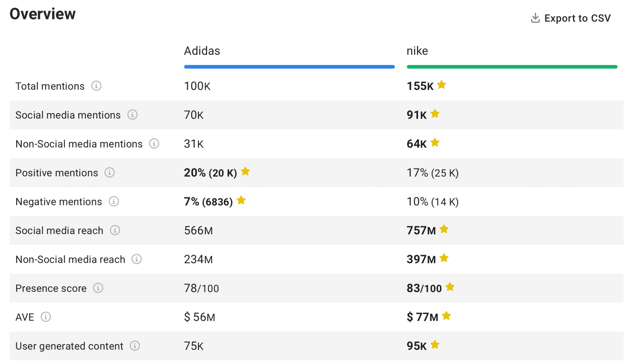Click the blue bar under Adidas

point(289,66)
